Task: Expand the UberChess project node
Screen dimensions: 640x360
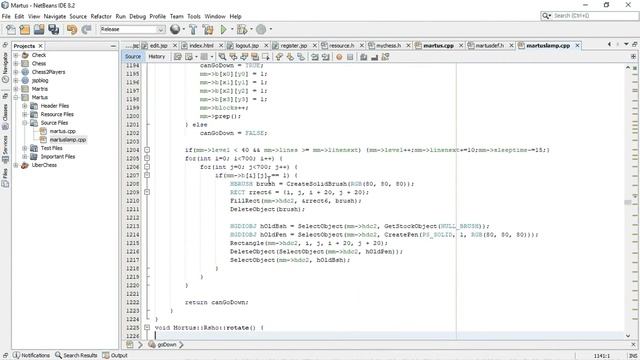Action: (x=16, y=165)
